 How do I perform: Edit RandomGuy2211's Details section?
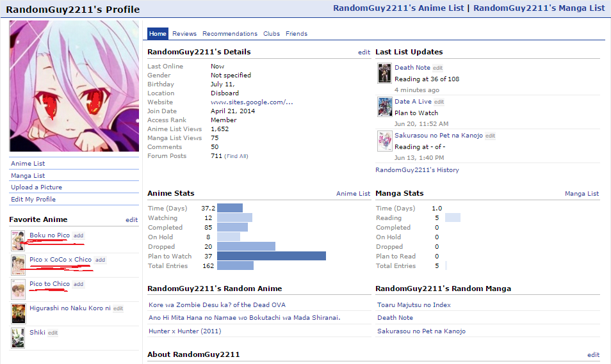(364, 52)
